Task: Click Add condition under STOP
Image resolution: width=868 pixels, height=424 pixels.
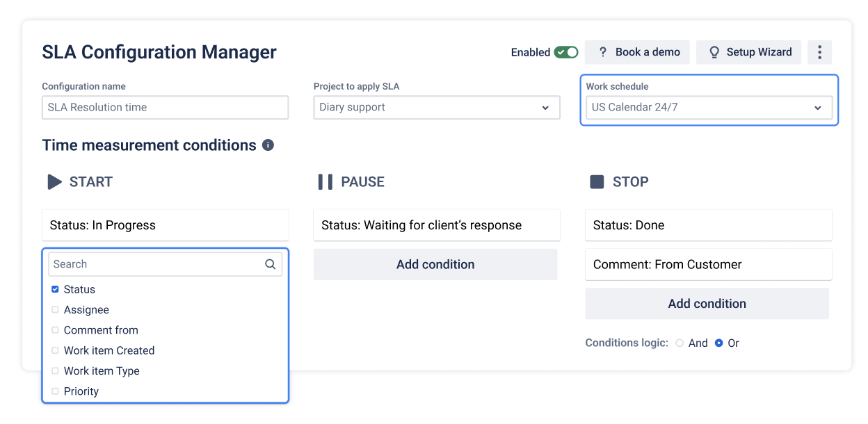Action: [x=707, y=304]
